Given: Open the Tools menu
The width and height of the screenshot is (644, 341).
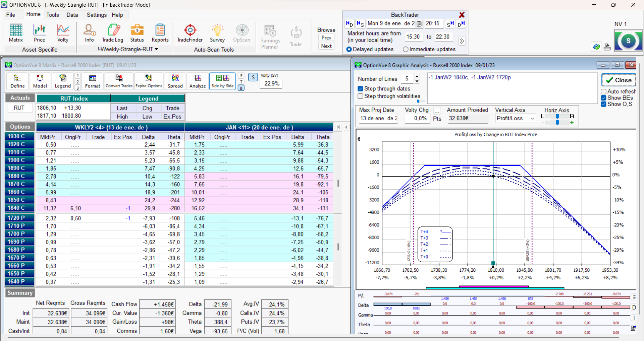Looking at the screenshot, I should coord(53,15).
